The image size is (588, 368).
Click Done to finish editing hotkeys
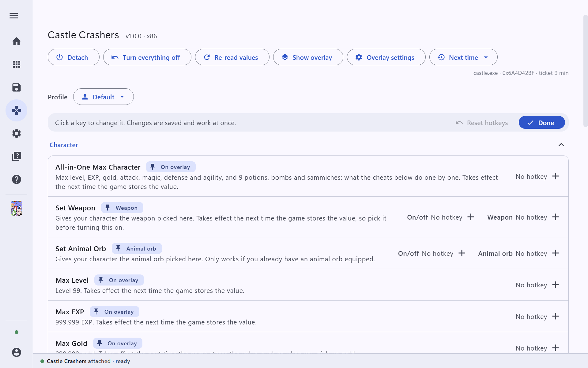tap(542, 123)
